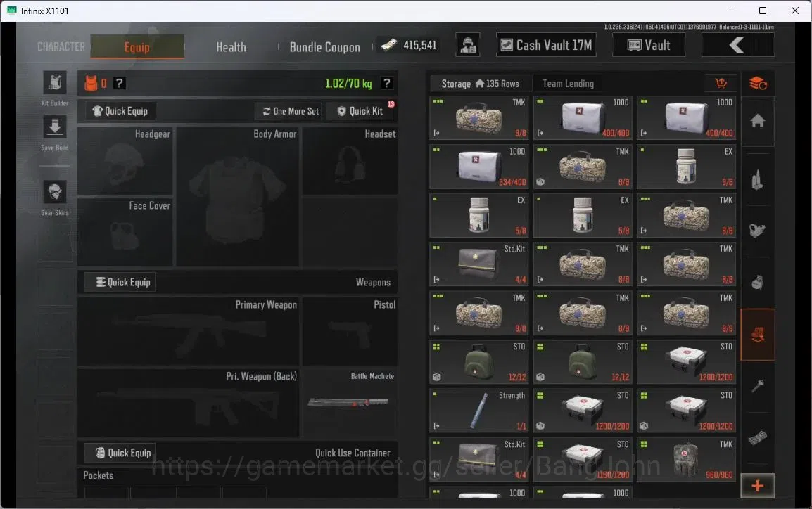Select the empty Headset slot
Viewport: 812px width, 509px height.
[350, 160]
